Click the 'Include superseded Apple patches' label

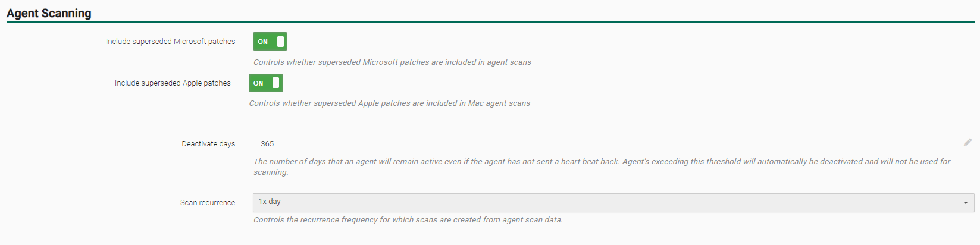(x=173, y=83)
